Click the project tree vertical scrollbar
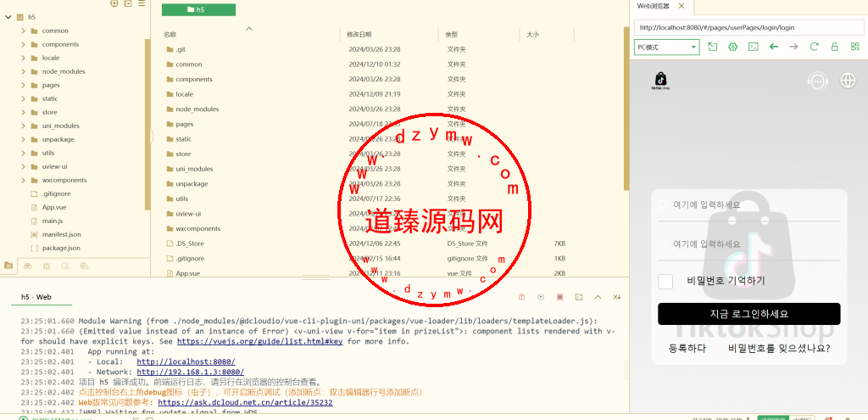 [x=147, y=125]
